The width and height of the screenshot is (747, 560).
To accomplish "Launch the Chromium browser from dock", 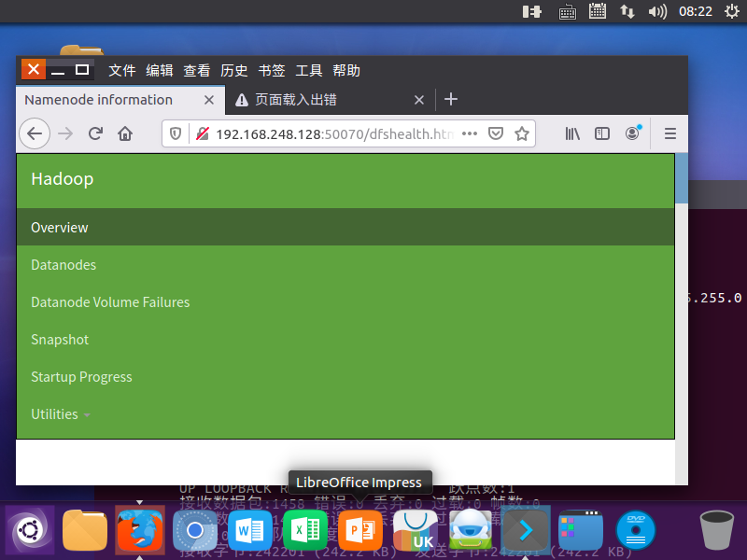I will tap(195, 530).
